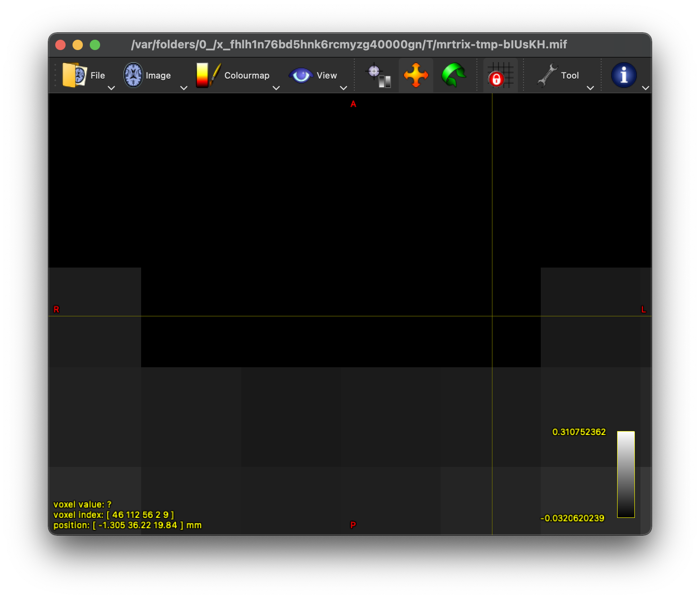
Task: Click the colour bar intensity scale
Action: pos(626,475)
